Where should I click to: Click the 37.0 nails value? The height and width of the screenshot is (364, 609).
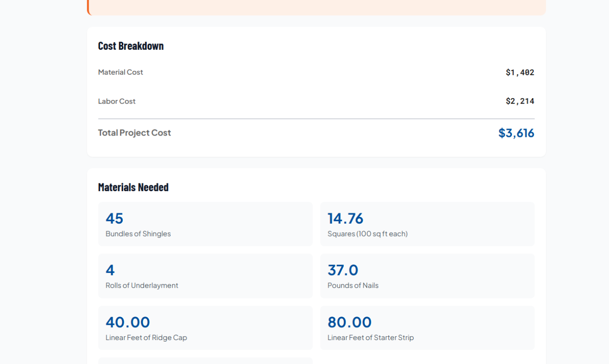pos(343,270)
